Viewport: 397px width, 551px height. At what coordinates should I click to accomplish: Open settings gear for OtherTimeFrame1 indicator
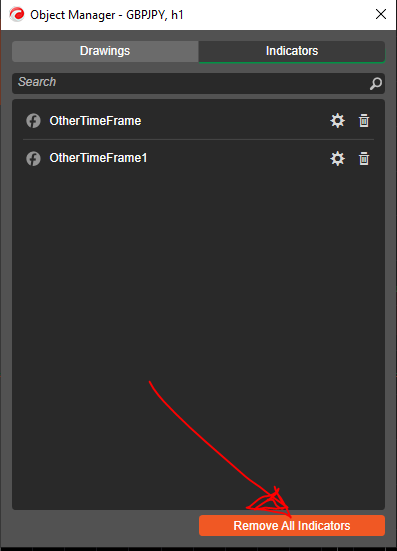(337, 158)
